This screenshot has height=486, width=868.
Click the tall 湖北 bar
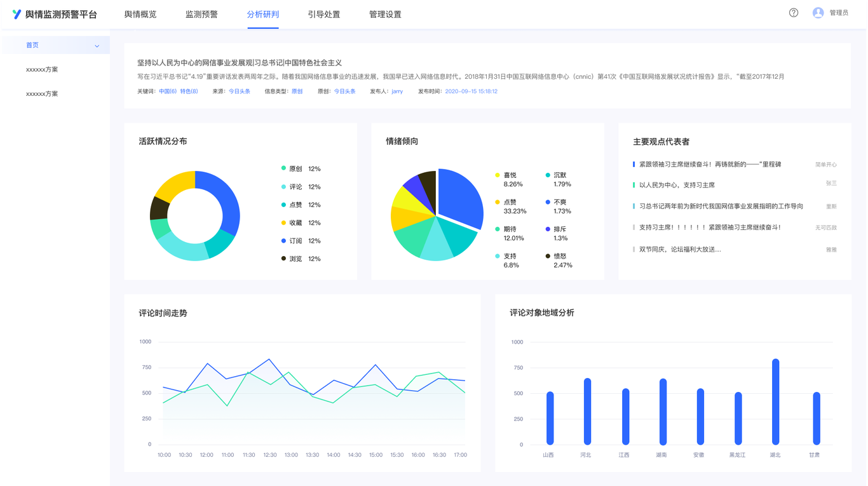[x=776, y=402]
